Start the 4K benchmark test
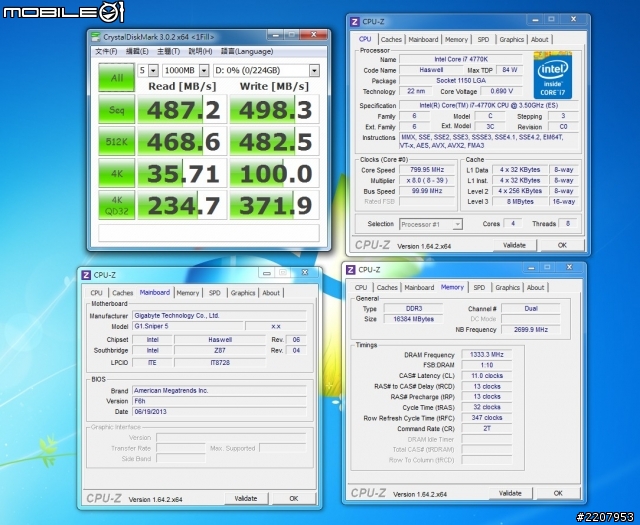The width and height of the screenshot is (640, 525). 117,173
